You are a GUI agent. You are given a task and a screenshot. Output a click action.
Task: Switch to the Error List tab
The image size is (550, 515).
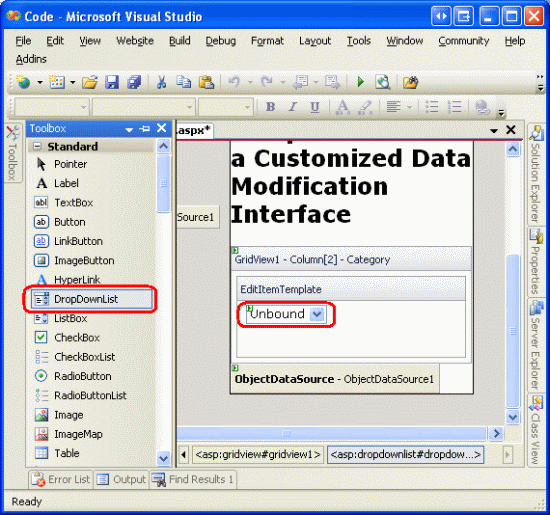click(61, 480)
